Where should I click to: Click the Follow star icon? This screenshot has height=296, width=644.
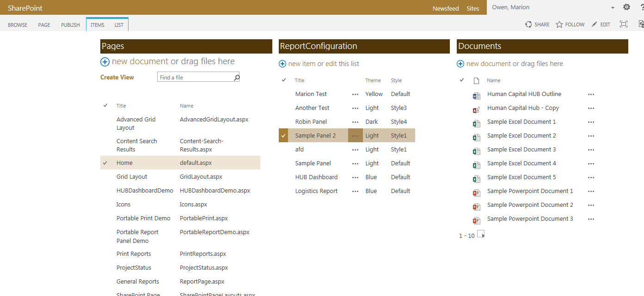tap(558, 24)
